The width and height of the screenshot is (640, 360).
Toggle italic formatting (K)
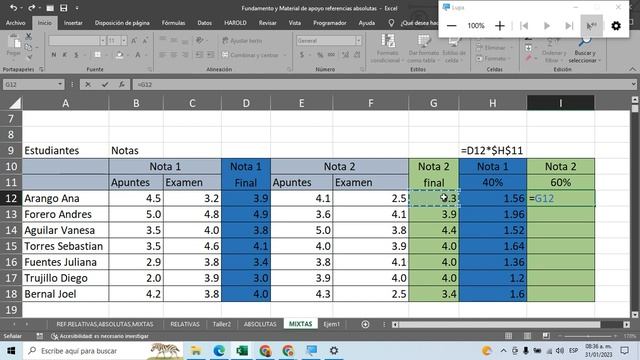(x=64, y=55)
